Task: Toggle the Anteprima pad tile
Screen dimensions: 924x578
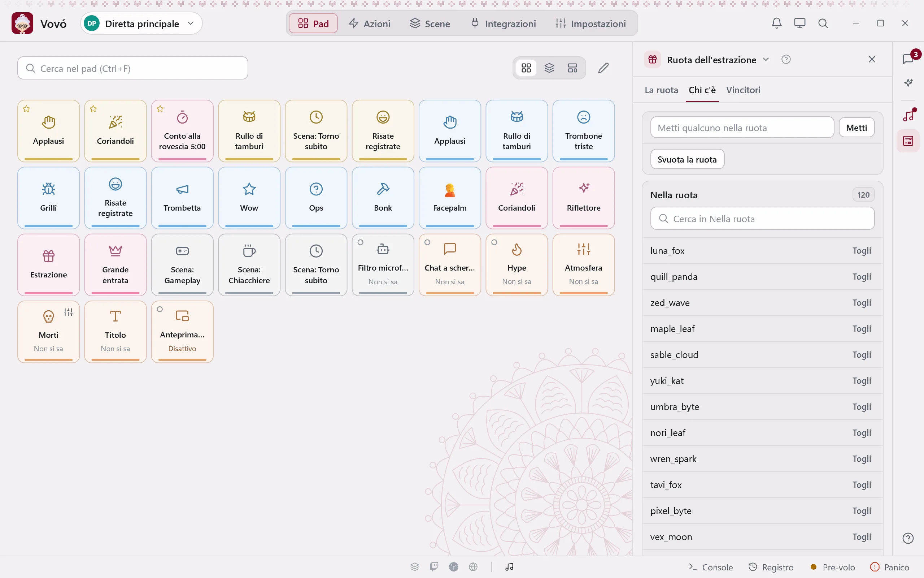Action: point(182,331)
